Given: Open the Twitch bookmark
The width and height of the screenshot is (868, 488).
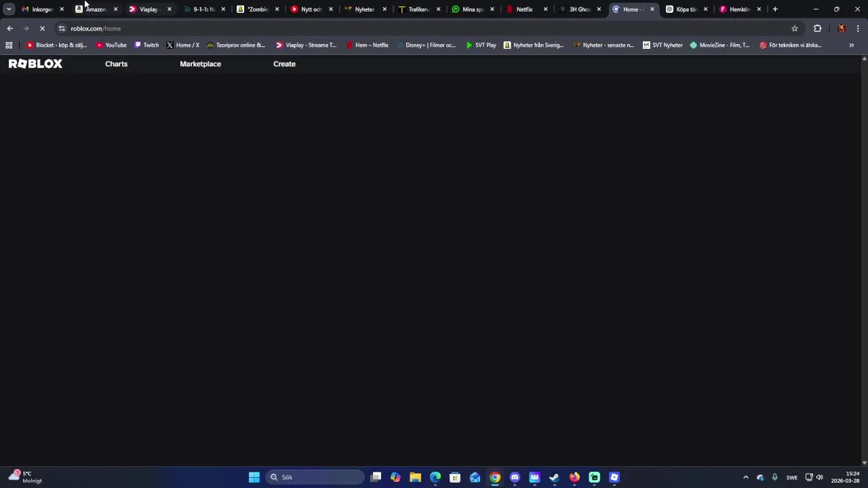Looking at the screenshot, I should 146,45.
